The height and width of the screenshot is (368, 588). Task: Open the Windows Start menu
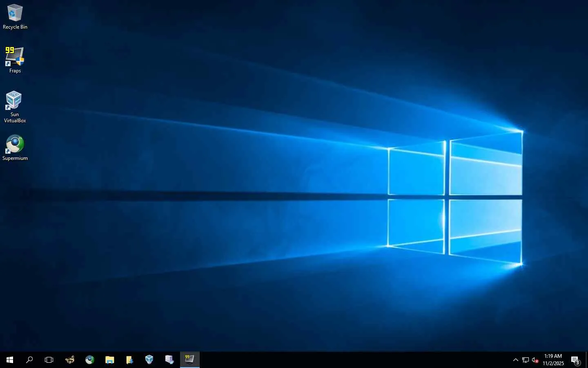point(10,360)
